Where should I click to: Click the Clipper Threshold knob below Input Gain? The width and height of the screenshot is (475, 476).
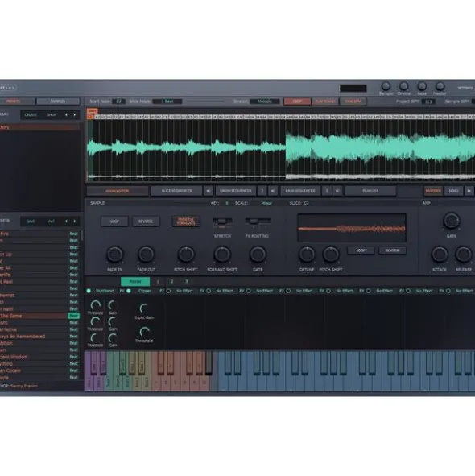click(x=144, y=332)
